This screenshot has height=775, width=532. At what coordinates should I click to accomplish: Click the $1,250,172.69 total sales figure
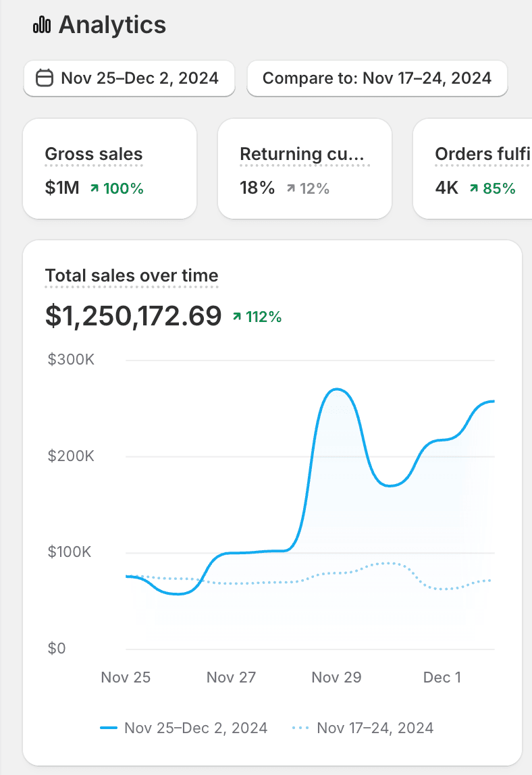[133, 315]
